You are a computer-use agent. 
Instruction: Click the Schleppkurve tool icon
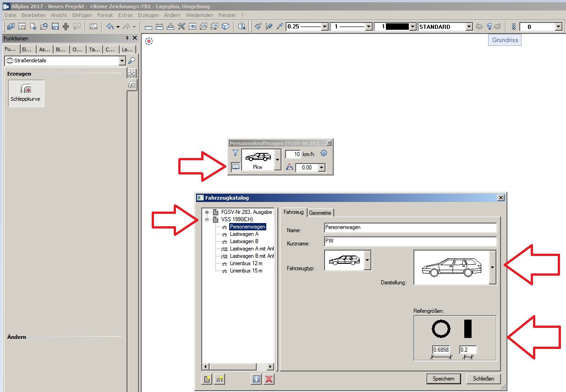(26, 93)
